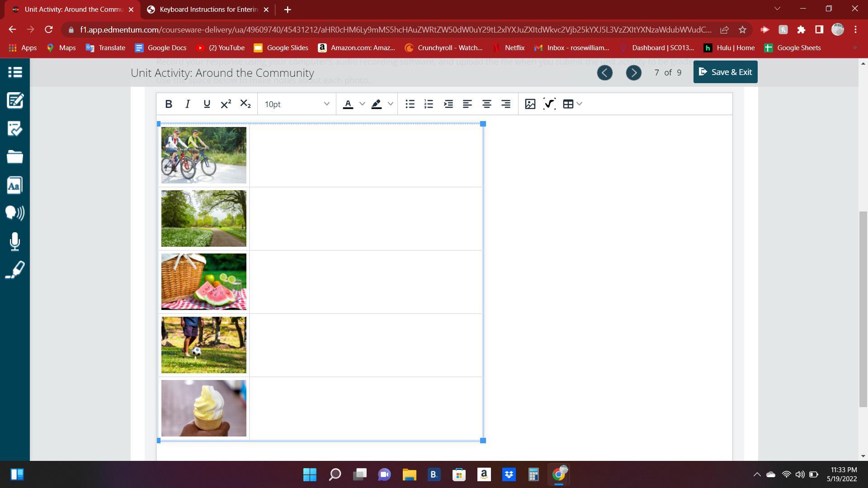Expand the text color dropdown arrow
Screen dimensions: 868x488
pyautogui.click(x=362, y=104)
